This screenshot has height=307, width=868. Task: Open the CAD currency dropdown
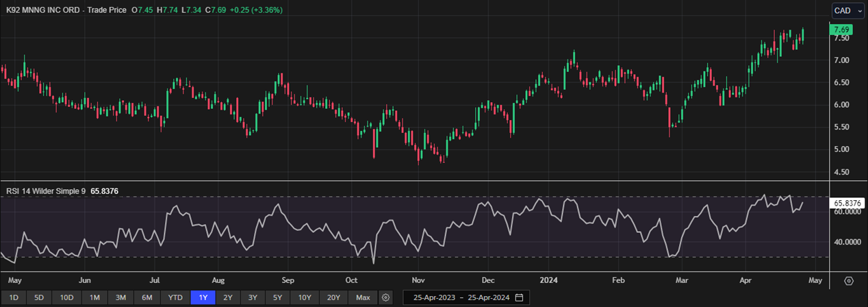(847, 10)
